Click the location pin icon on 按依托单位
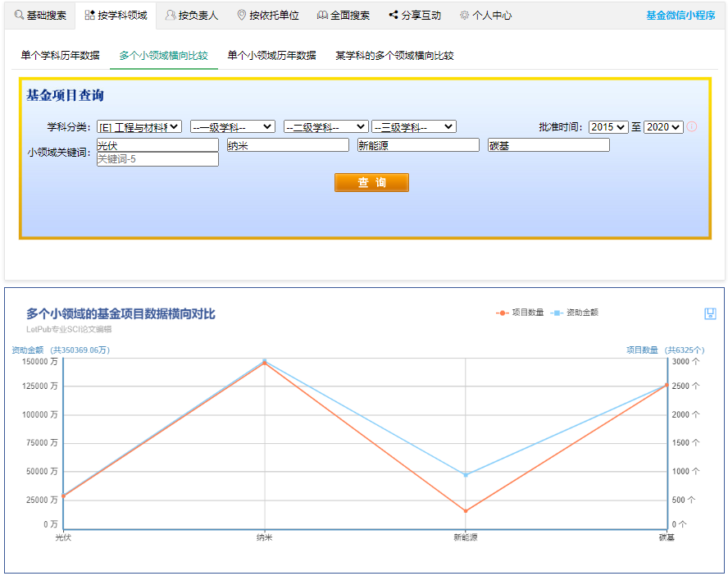Screen dimensions: 728x576 (240, 14)
